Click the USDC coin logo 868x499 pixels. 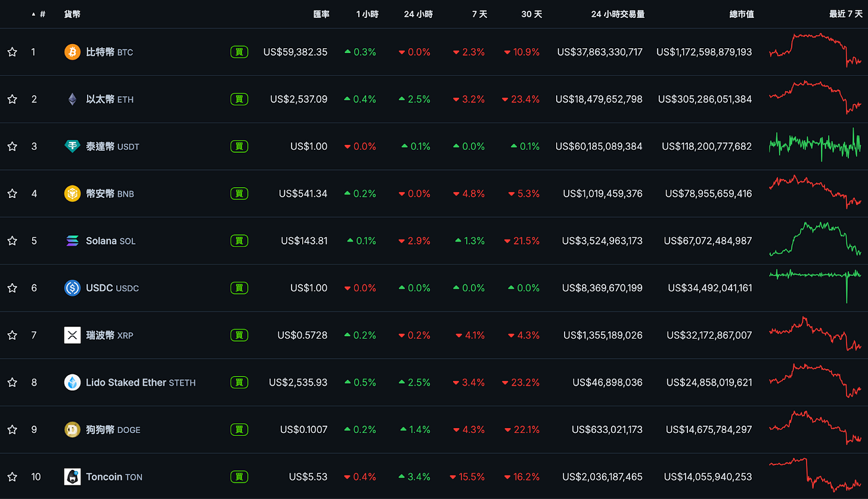click(72, 288)
